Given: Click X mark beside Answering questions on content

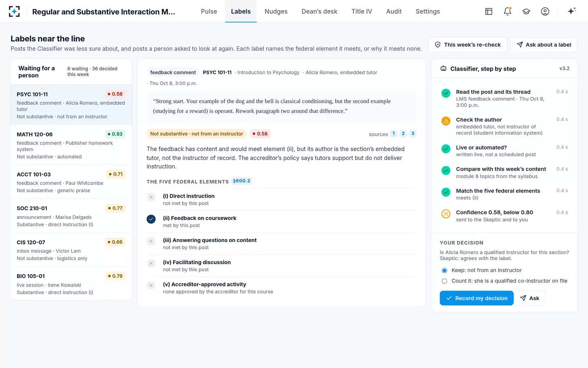Looking at the screenshot, I should click(151, 241).
